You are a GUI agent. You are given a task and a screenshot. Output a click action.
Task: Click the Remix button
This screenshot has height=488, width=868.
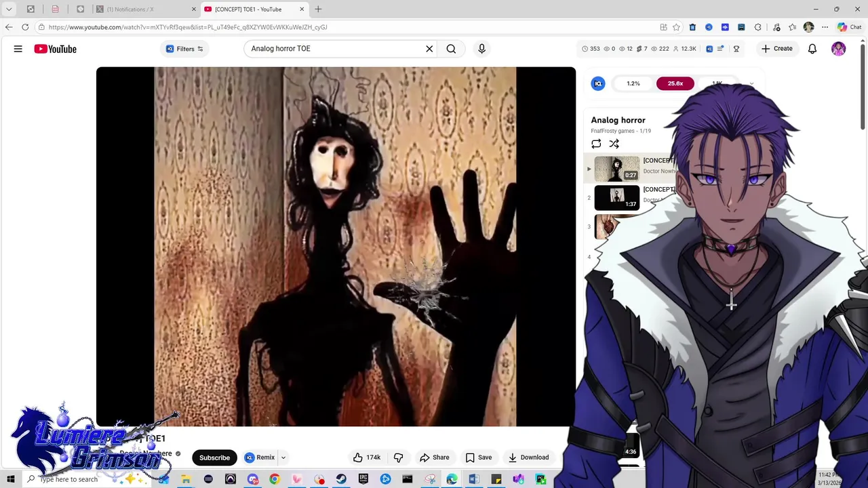pyautogui.click(x=260, y=457)
